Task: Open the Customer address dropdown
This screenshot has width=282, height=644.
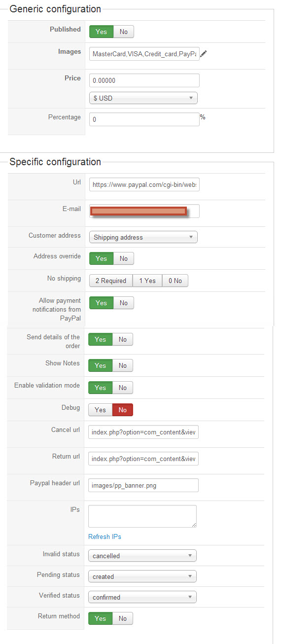Action: [143, 237]
